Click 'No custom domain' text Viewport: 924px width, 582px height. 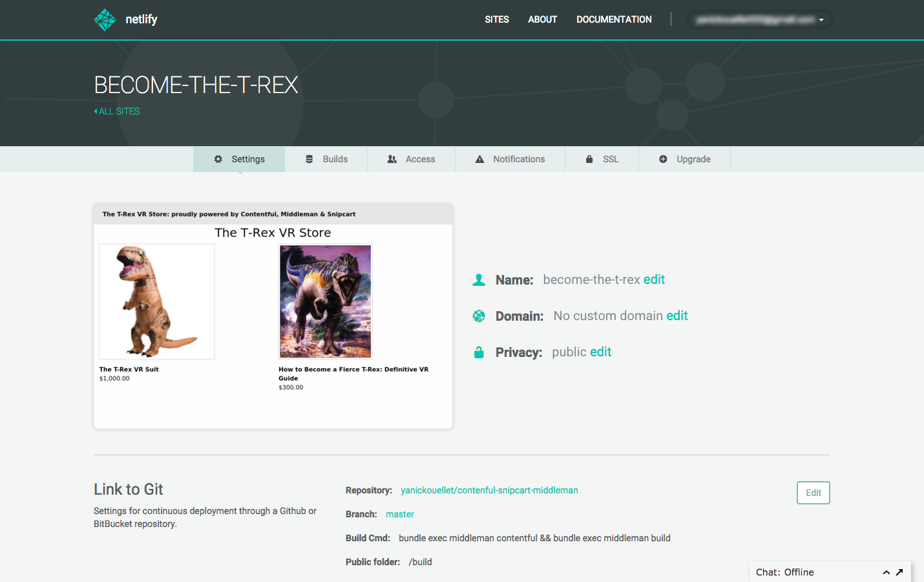point(608,316)
